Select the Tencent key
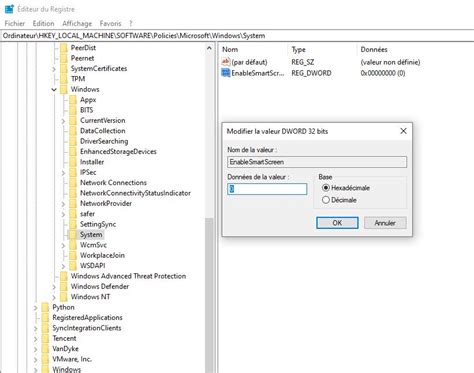This screenshot has width=474, height=373. 64,338
